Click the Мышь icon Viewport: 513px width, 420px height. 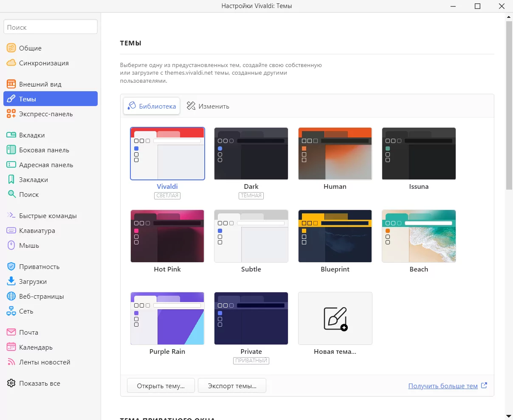pyautogui.click(x=11, y=245)
